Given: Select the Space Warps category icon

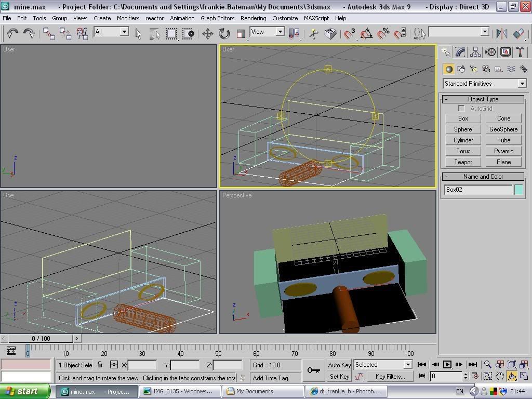Looking at the screenshot, I should coord(511,69).
